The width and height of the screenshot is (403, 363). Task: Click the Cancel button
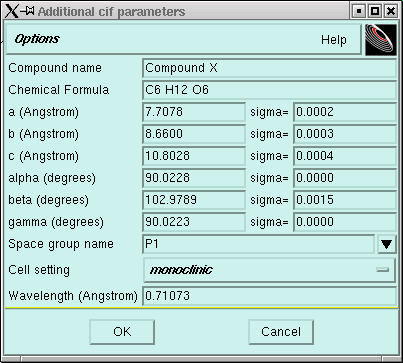coord(281,332)
